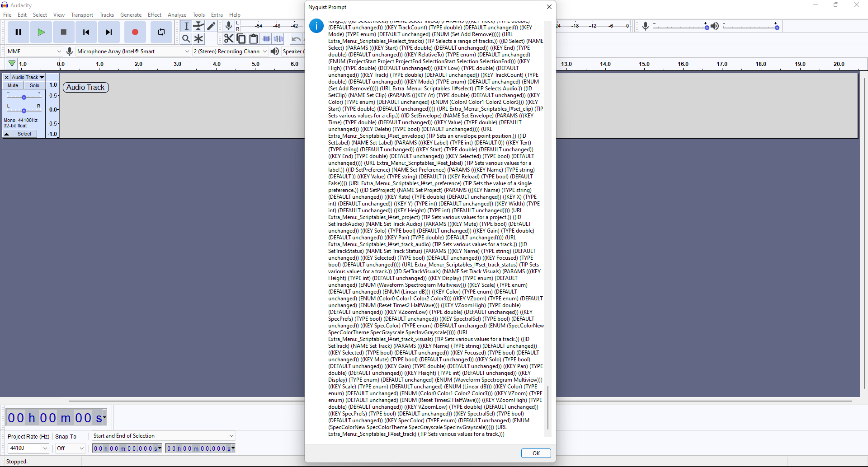Select the Envelope tool
The height and width of the screenshot is (467, 868).
pos(198,26)
